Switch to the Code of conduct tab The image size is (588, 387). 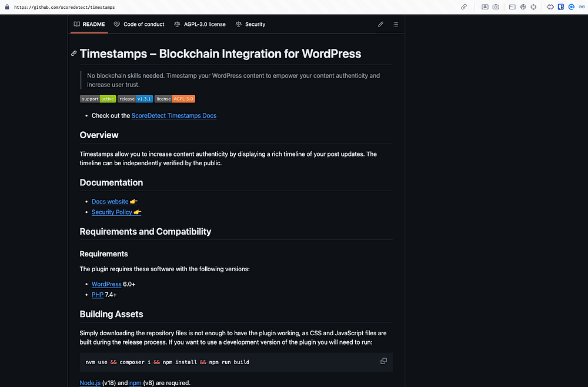pos(139,24)
